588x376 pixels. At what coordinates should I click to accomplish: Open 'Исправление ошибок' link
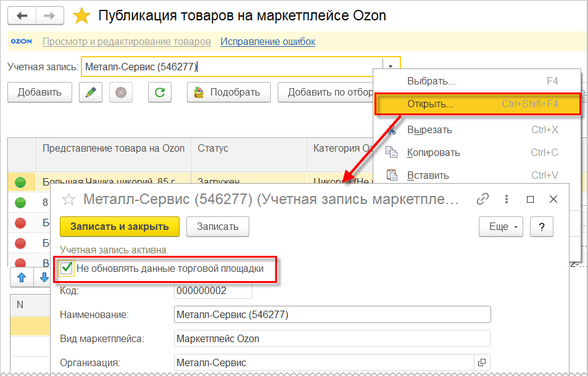[268, 41]
